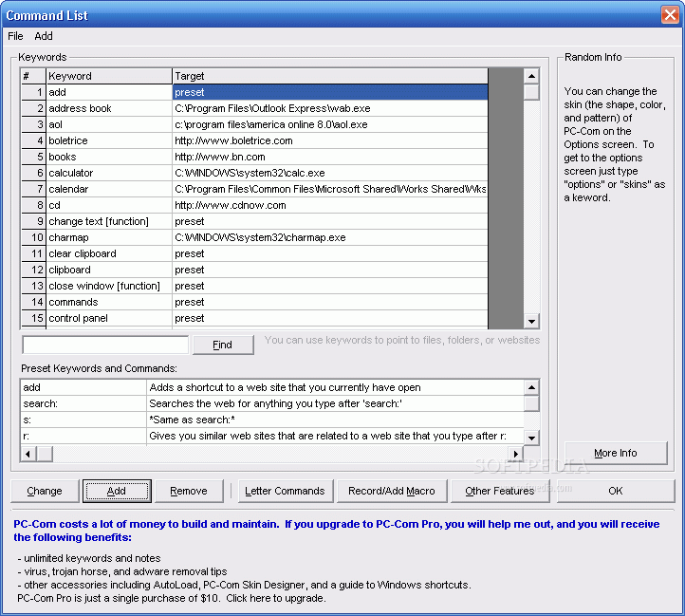Select the 'control panel' keyword
Image resolution: width=685 pixels, height=616 pixels.
pyautogui.click(x=109, y=319)
